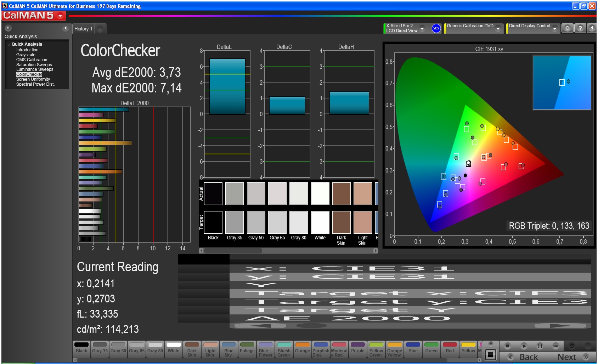Click the infinity continuous-loop icon

coord(555,346)
